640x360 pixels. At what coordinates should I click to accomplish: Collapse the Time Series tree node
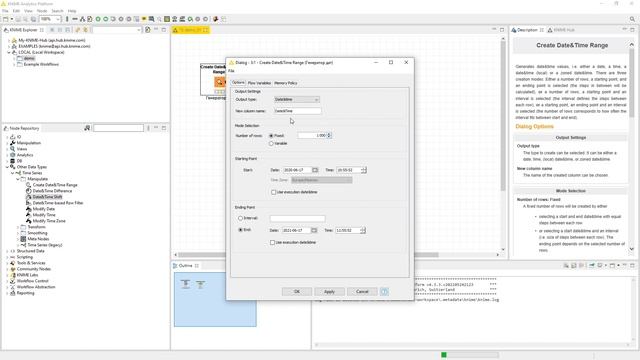tap(13, 173)
